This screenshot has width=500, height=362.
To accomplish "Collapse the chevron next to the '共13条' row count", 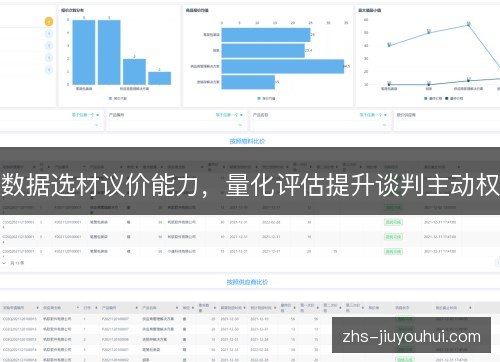I will (x=4, y=263).
